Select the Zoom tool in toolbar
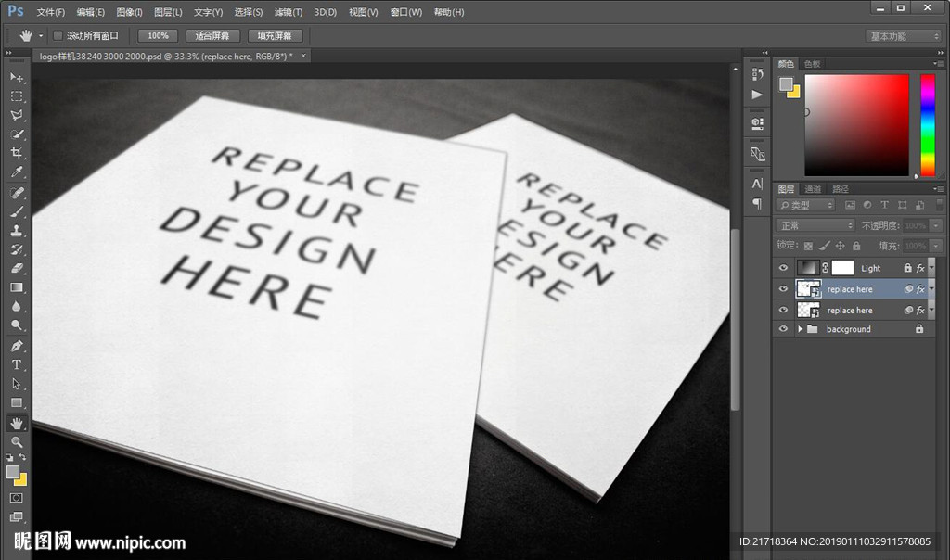This screenshot has height=560, width=950. pos(17,442)
